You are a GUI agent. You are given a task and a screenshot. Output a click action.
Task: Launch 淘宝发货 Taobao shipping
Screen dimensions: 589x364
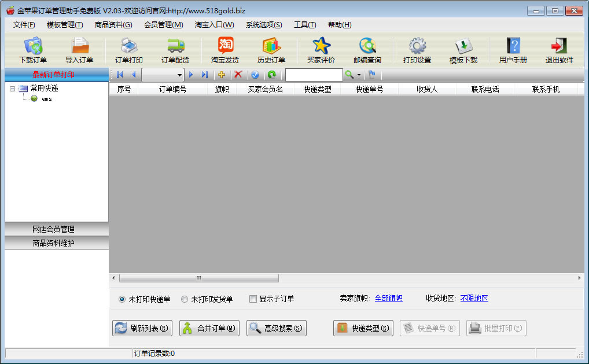pos(225,49)
